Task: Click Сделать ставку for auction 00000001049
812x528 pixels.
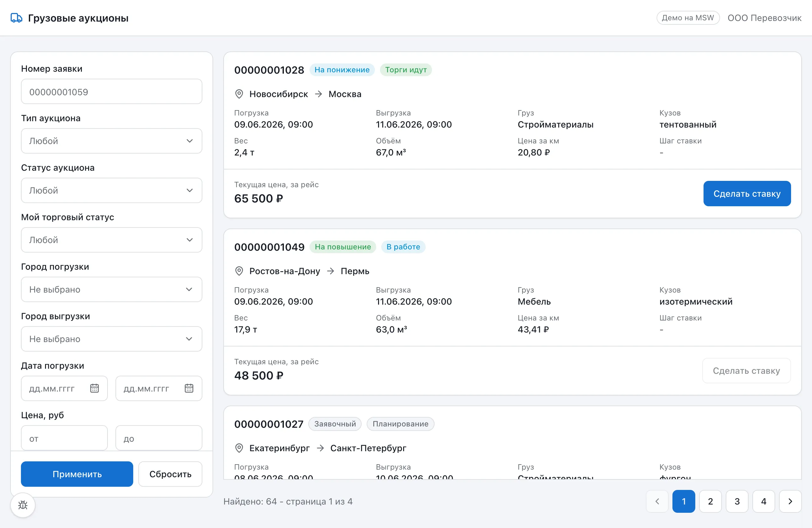Action: [x=746, y=371]
